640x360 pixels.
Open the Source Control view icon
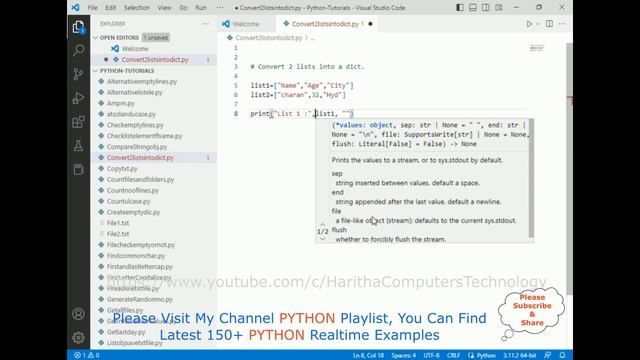point(78,74)
